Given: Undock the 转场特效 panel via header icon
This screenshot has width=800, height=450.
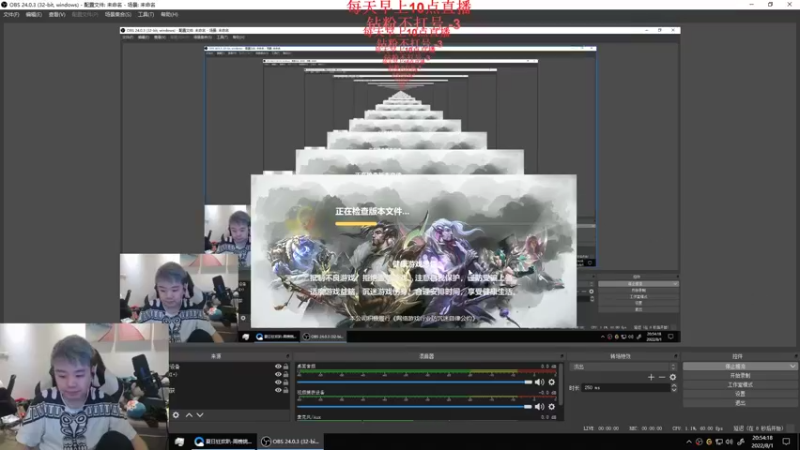Looking at the screenshot, I should 676,356.
